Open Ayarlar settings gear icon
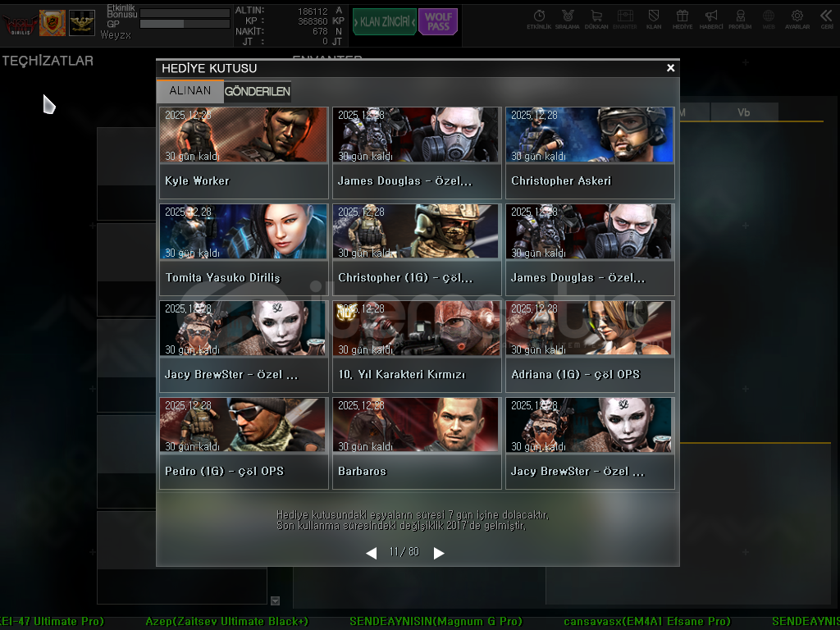The height and width of the screenshot is (630, 840). tap(797, 20)
